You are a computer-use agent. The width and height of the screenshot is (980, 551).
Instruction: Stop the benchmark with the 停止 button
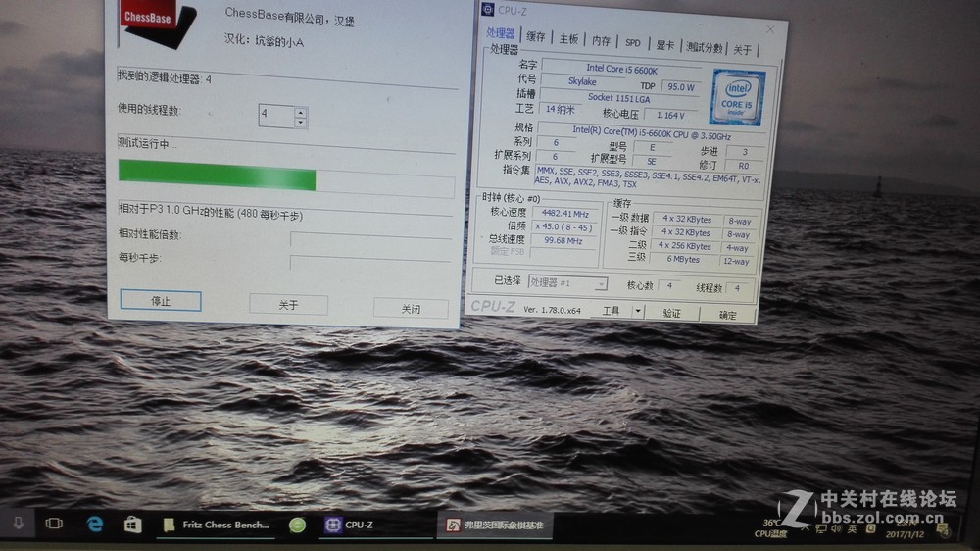[161, 301]
